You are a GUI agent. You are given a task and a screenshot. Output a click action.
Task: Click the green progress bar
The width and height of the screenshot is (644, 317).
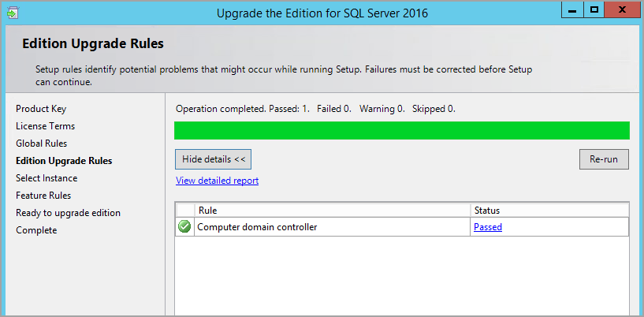401,130
